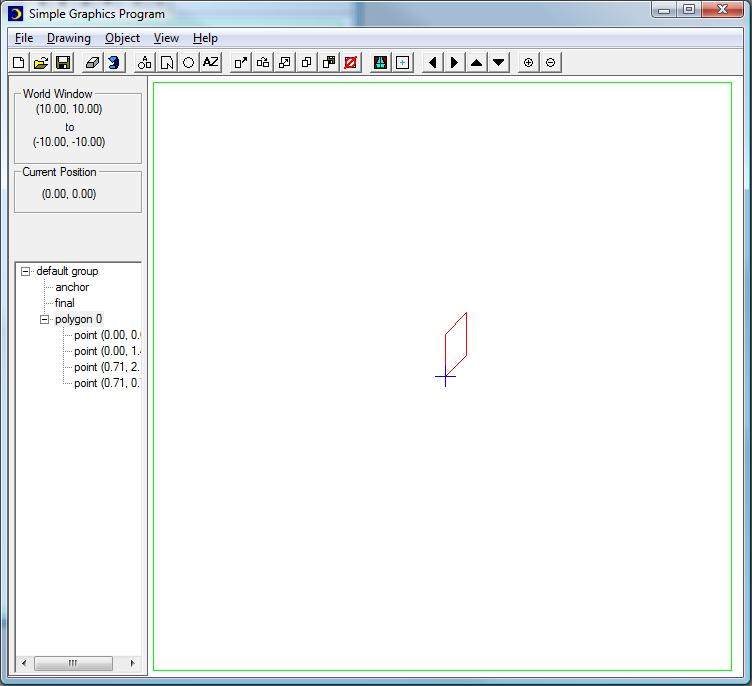Open the Drawing menu

click(x=69, y=38)
